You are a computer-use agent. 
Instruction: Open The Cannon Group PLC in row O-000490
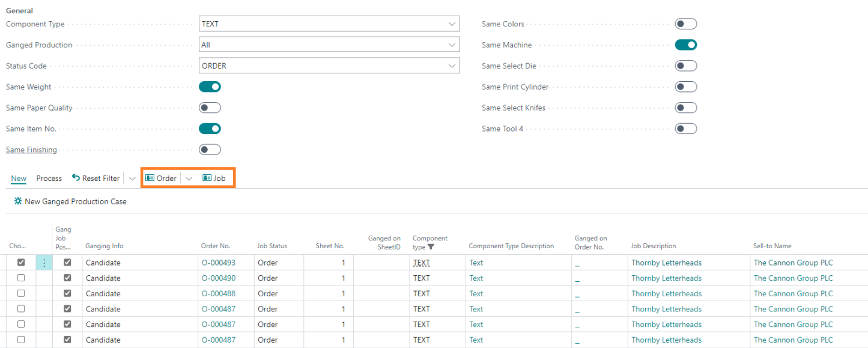(x=794, y=278)
